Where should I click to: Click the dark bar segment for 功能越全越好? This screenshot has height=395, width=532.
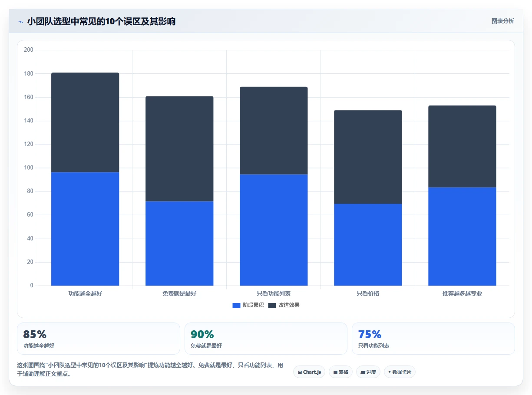[85, 122]
